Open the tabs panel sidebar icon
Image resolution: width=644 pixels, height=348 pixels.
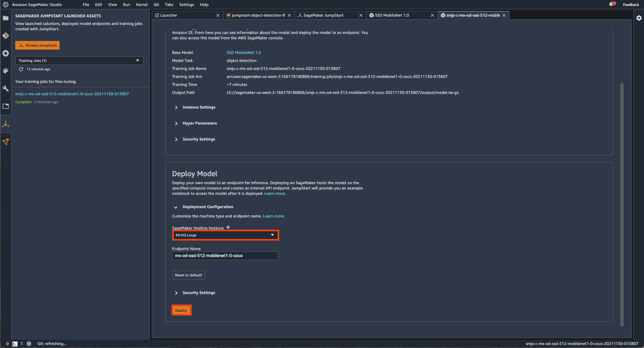(6, 106)
